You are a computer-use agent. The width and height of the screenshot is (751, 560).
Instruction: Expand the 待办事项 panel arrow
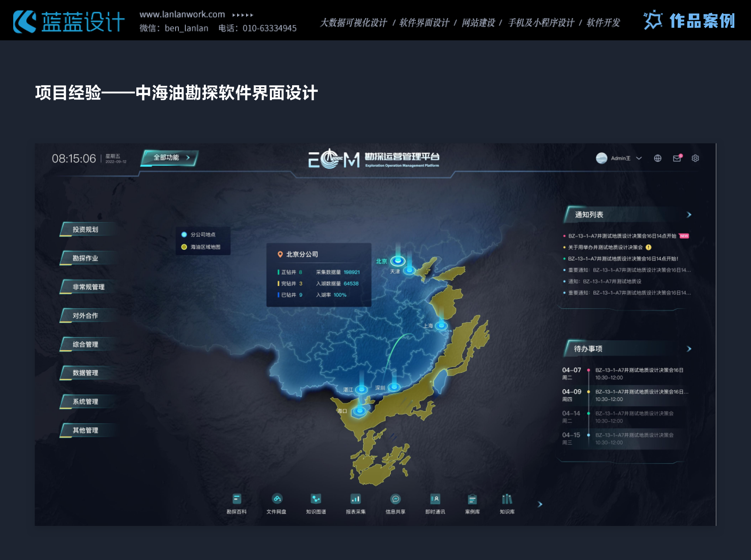pyautogui.click(x=689, y=349)
